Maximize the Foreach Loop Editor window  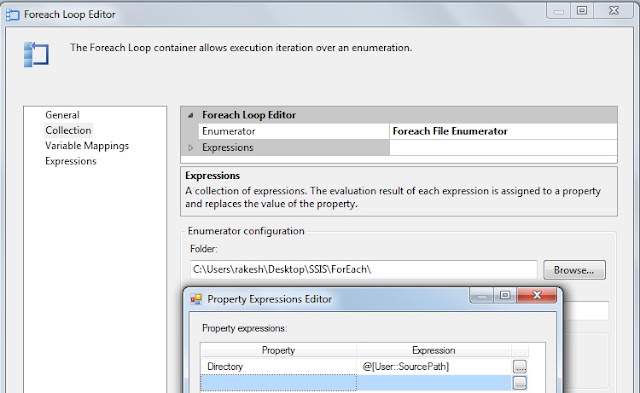(582, 11)
